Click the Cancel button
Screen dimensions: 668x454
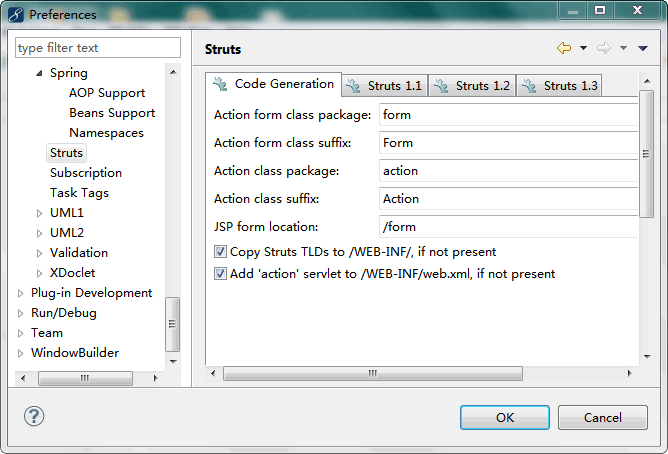tap(602, 417)
